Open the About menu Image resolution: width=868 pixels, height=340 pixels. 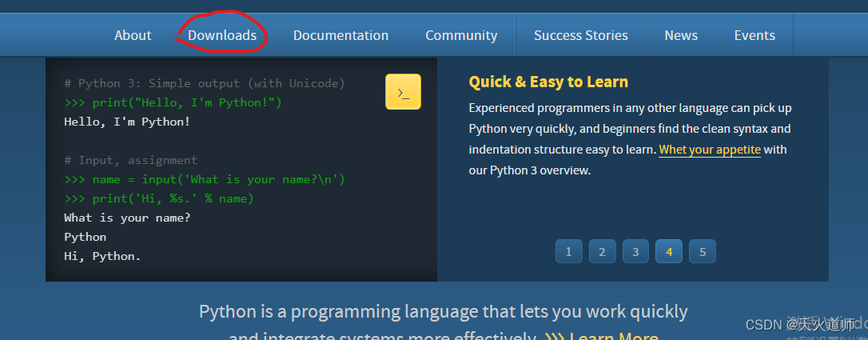[133, 35]
